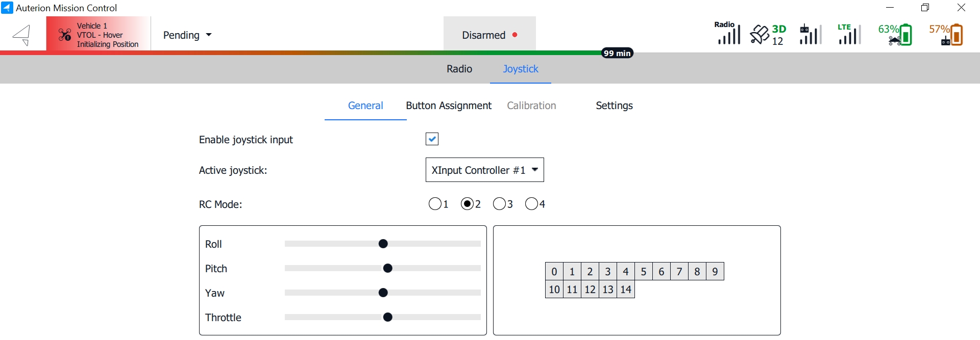Choose RC Mode 4 option

(x=531, y=204)
